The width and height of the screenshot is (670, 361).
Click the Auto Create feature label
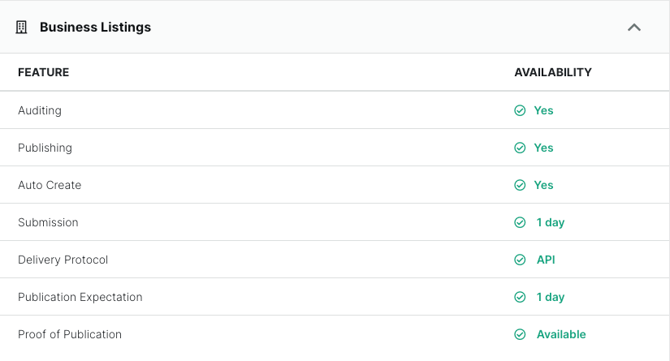click(50, 185)
